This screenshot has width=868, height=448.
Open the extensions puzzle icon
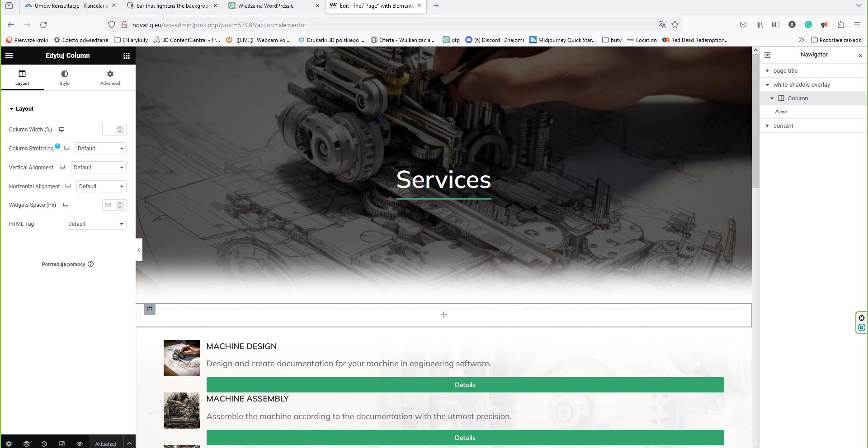(x=841, y=24)
